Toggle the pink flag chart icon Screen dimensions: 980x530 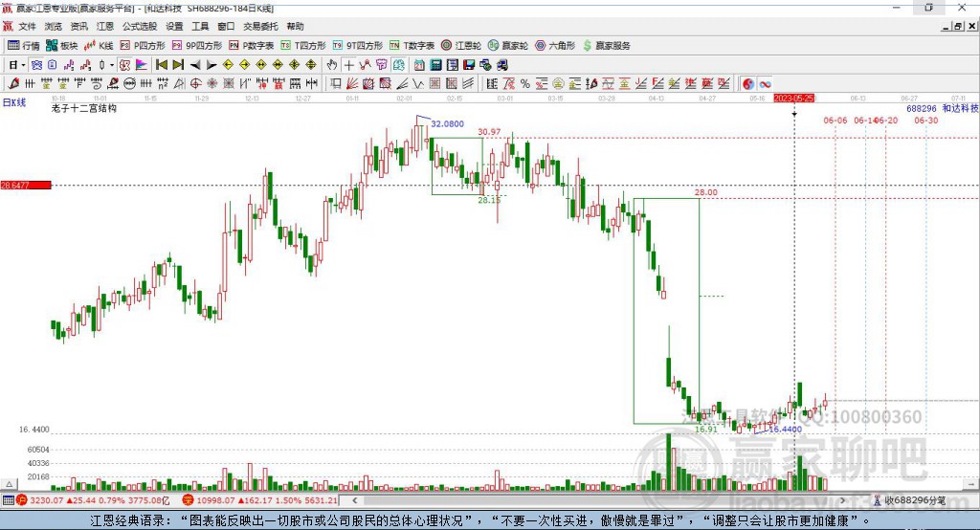click(142, 65)
